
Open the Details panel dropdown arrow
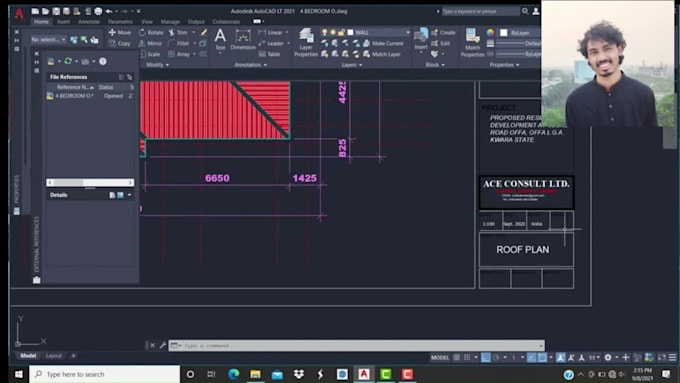coord(129,195)
